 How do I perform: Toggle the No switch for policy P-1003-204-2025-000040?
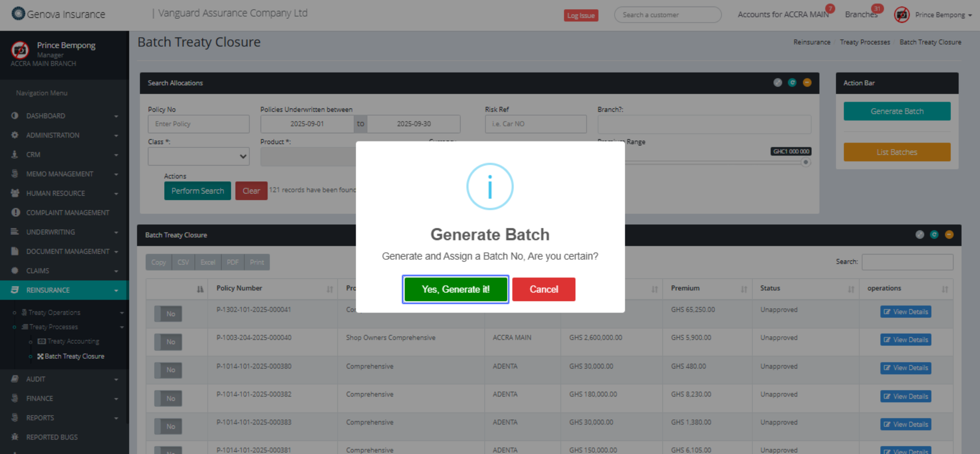[168, 342]
